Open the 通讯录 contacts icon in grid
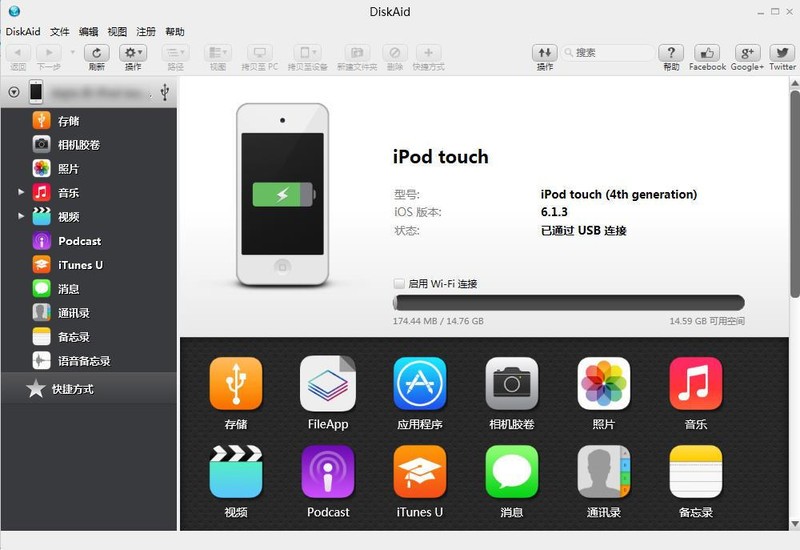Image resolution: width=800 pixels, height=550 pixels. pos(604,471)
